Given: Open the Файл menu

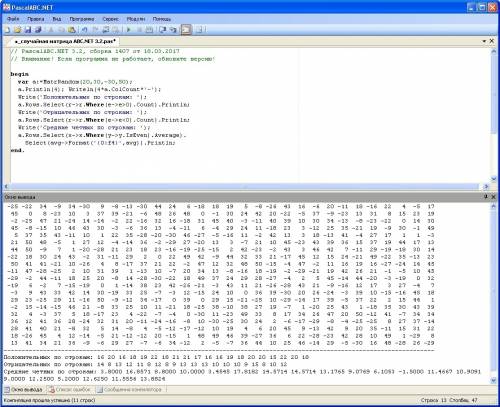Looking at the screenshot, I should (13, 19).
